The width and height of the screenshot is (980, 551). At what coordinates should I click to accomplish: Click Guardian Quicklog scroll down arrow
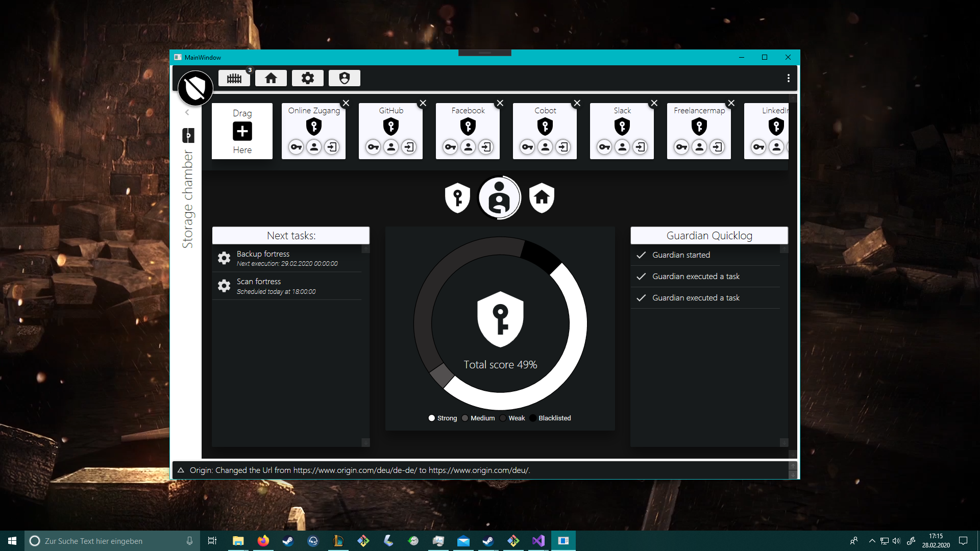coord(784,442)
